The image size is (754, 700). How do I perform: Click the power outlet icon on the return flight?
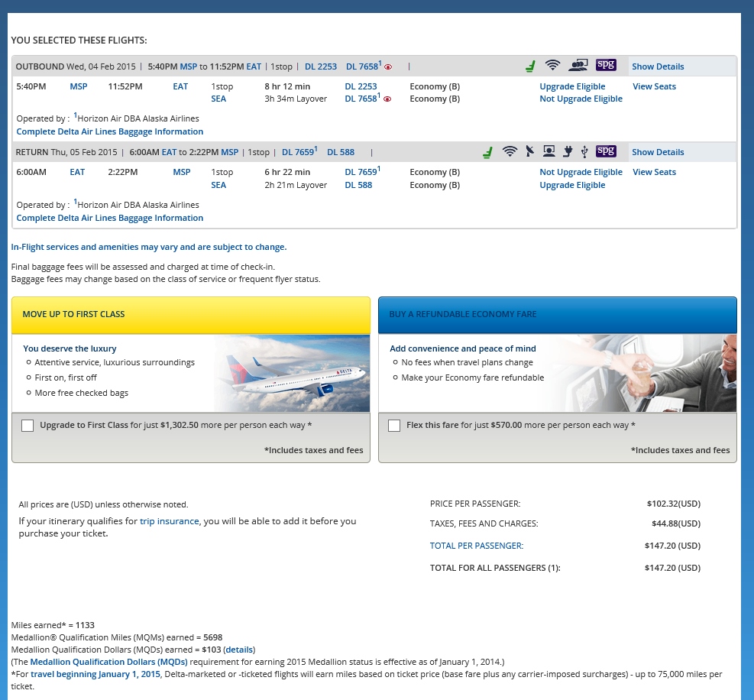click(568, 151)
